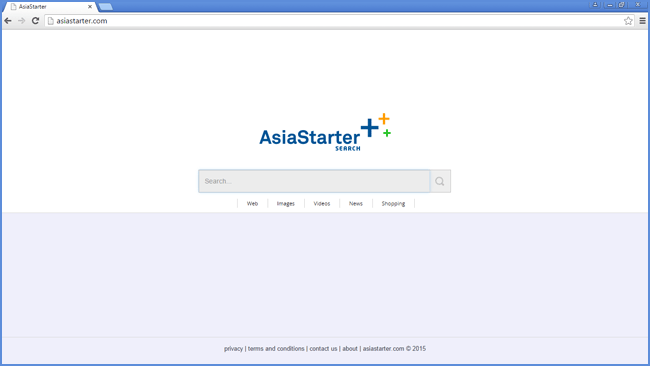The image size is (650, 366).
Task: Switch to the Web search category
Action: pos(252,204)
